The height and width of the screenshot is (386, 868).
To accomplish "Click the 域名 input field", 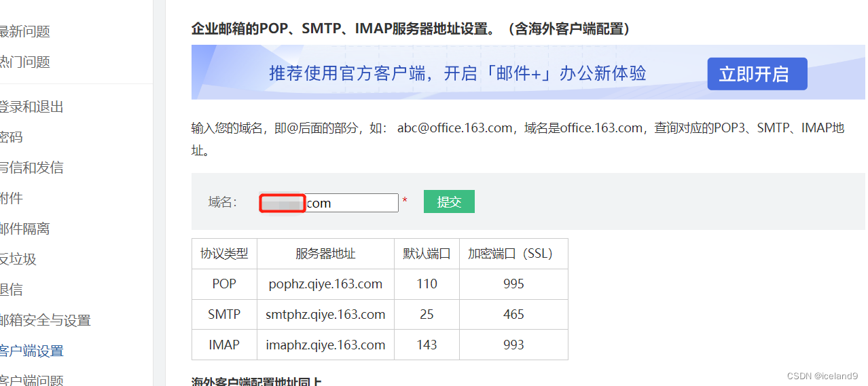I will click(x=329, y=203).
